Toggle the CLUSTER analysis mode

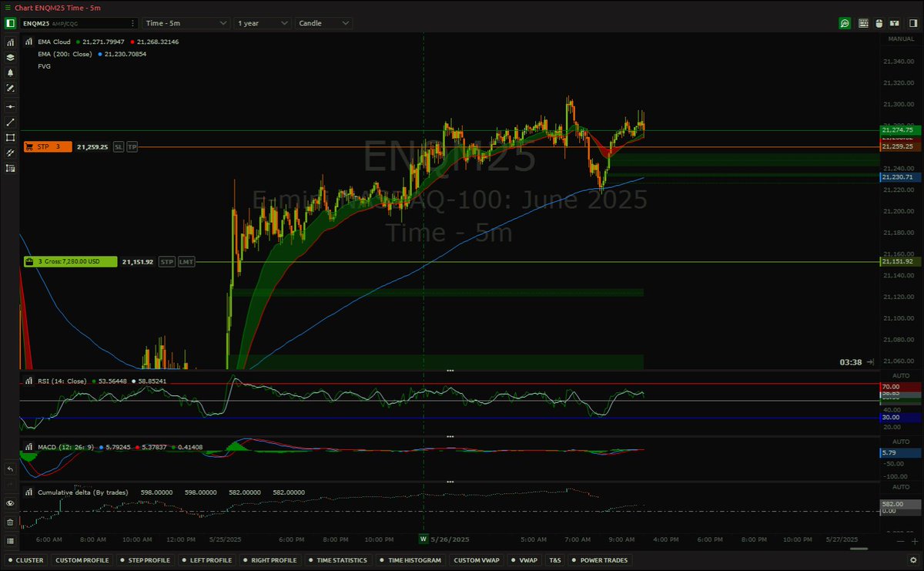(x=26, y=560)
